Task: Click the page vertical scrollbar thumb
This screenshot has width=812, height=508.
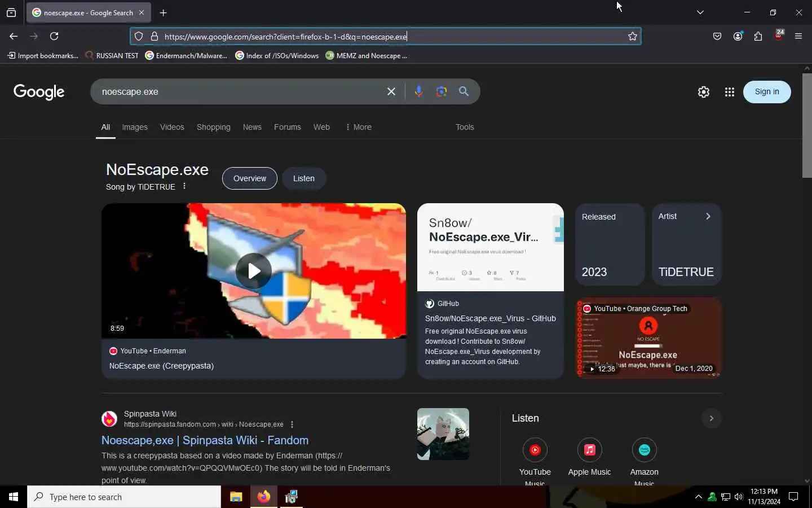Action: point(807,125)
